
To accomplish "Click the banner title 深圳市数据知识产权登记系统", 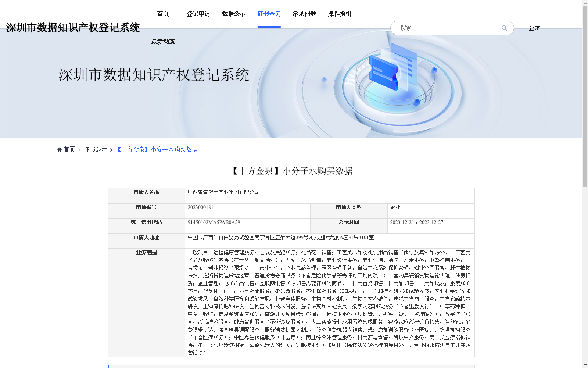I will (154, 75).
